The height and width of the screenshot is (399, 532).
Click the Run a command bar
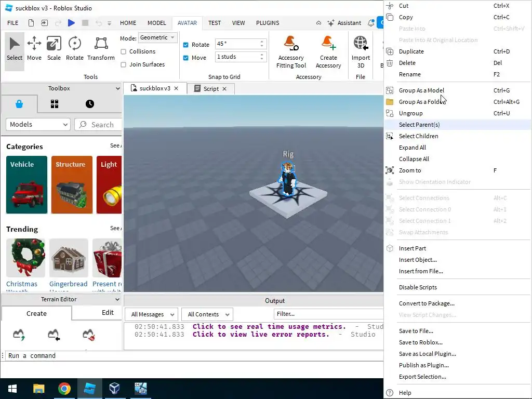[x=193, y=355]
